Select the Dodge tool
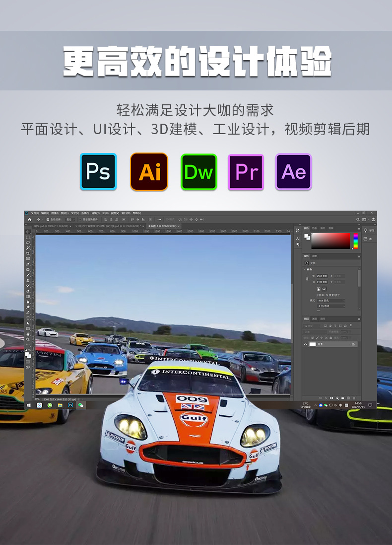392x545 pixels. (x=28, y=307)
